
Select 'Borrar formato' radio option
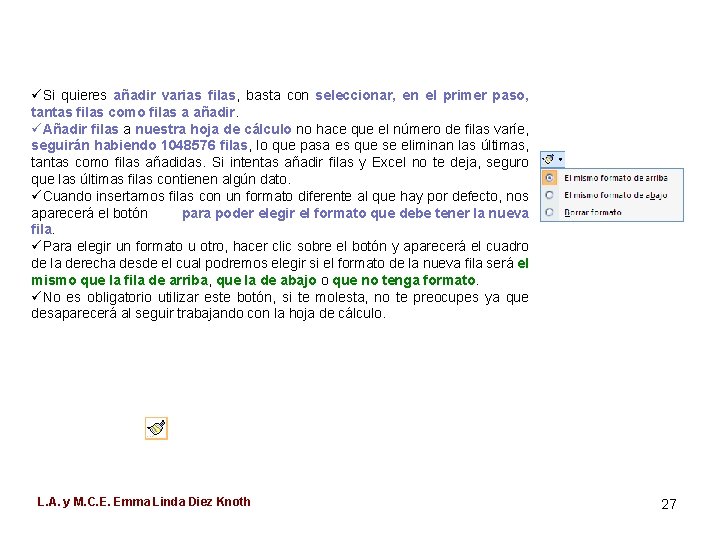[x=549, y=212]
